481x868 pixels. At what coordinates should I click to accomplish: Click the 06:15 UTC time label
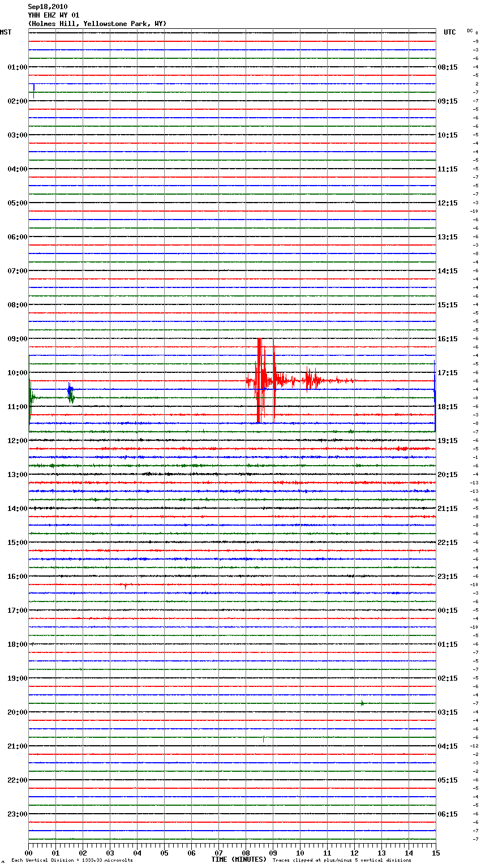pyautogui.click(x=448, y=814)
